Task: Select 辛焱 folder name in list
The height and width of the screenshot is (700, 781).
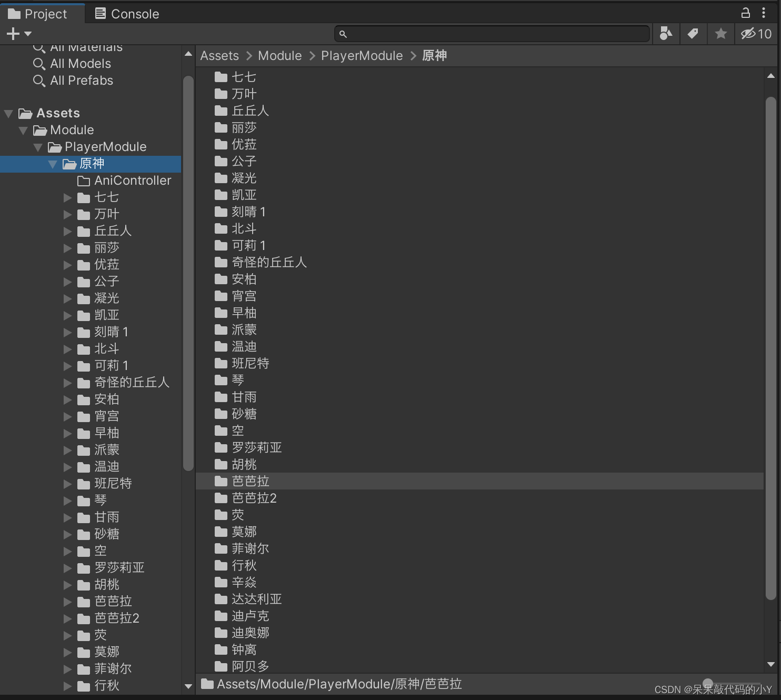Action: (244, 583)
